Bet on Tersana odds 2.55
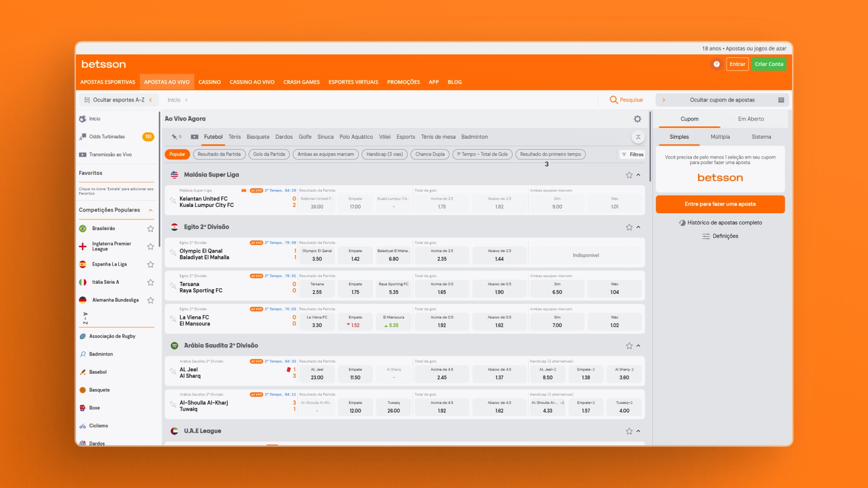 tap(317, 288)
